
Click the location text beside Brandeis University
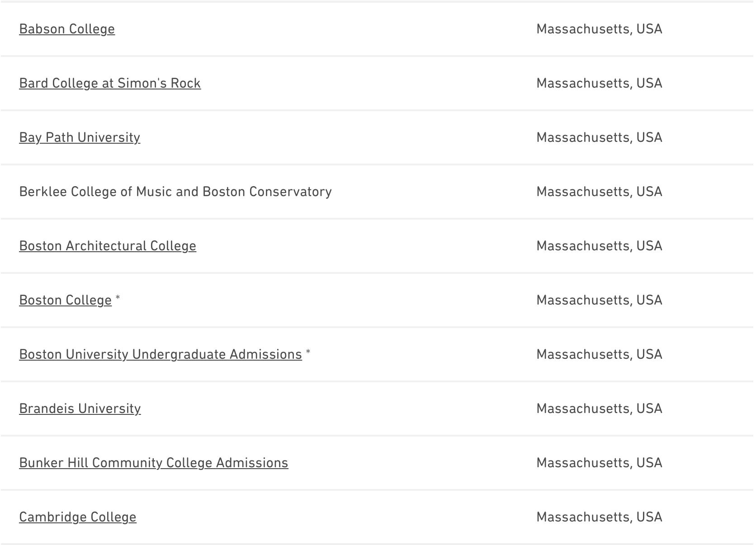[599, 409]
